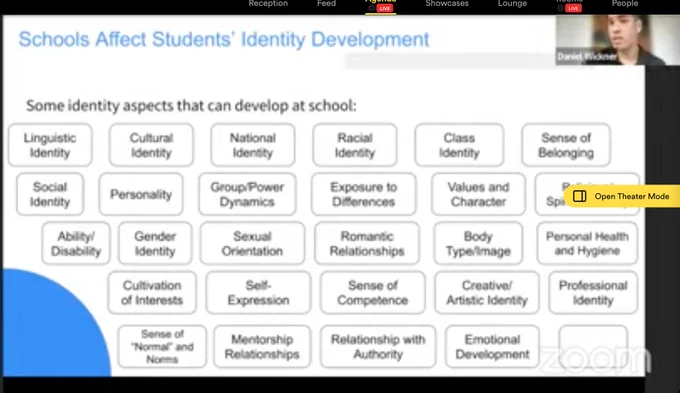Click the National Identity box

(253, 145)
